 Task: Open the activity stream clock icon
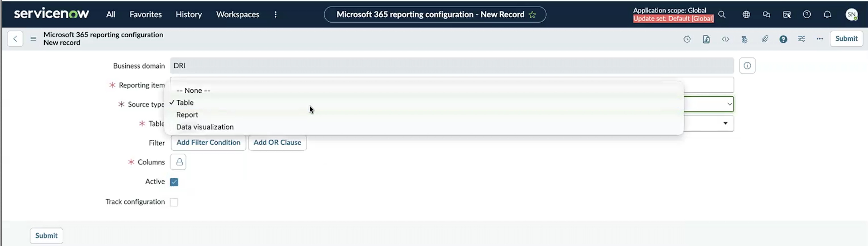[x=687, y=39]
